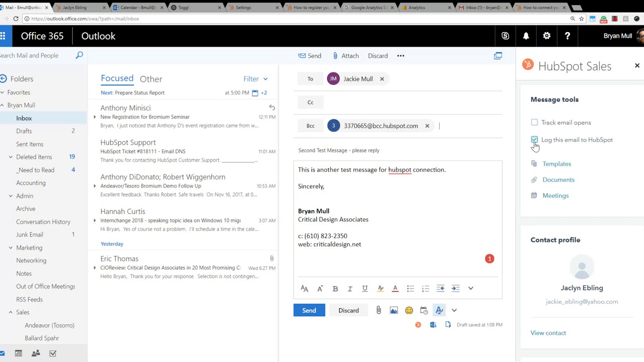Click into the Cc recipients field
Image resolution: width=644 pixels, height=362 pixels.
413,102
